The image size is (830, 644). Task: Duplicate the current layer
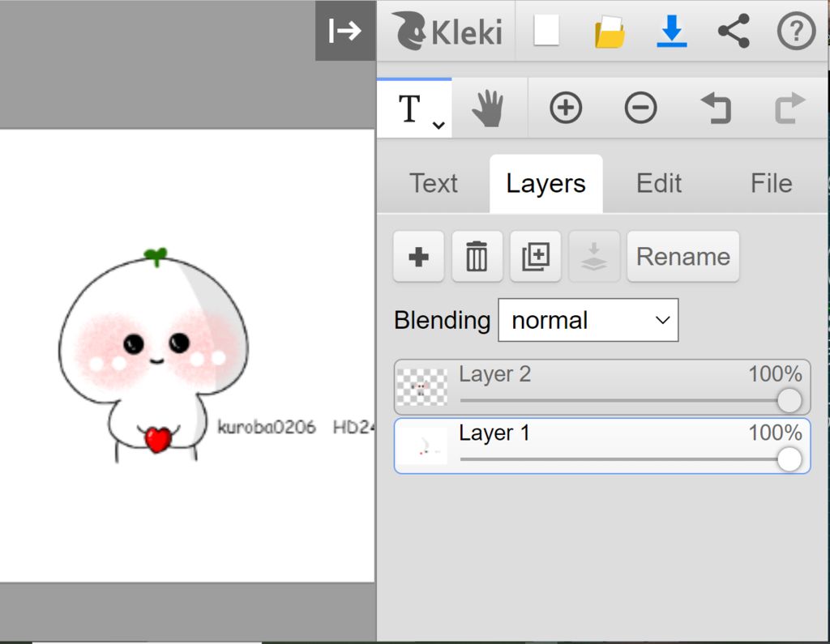click(535, 257)
